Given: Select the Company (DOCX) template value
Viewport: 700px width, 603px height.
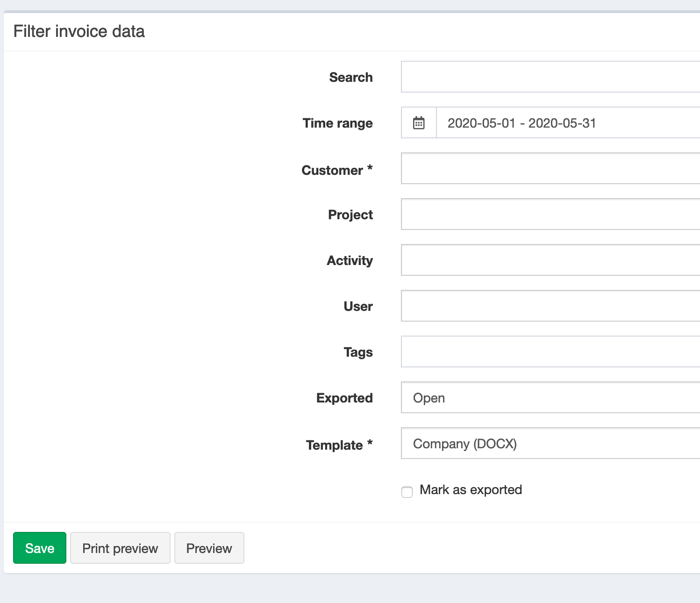Looking at the screenshot, I should [x=465, y=444].
